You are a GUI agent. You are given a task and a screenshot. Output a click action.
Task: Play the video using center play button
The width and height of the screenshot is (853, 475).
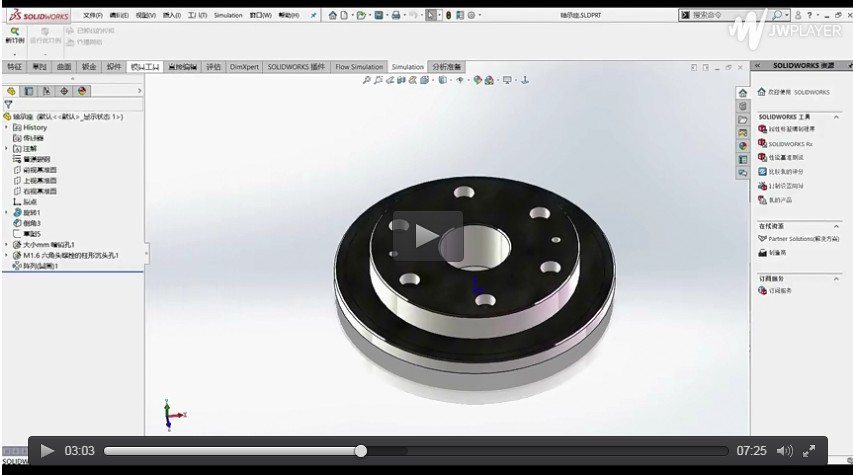coord(427,236)
